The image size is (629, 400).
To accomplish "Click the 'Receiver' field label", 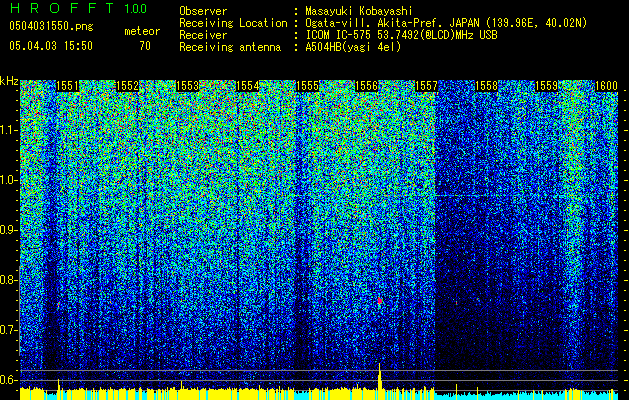I will (x=203, y=35).
